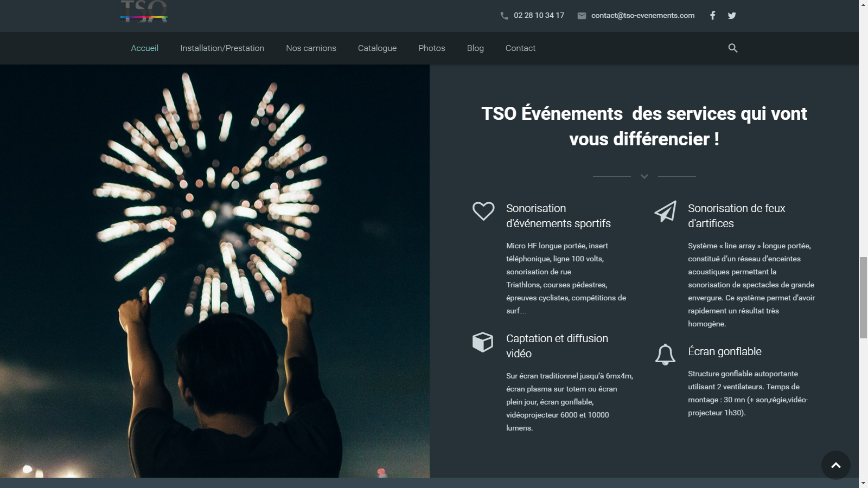Click the heart icon beside Sonorisation sportifs
This screenshot has height=488, width=868.
tap(483, 211)
